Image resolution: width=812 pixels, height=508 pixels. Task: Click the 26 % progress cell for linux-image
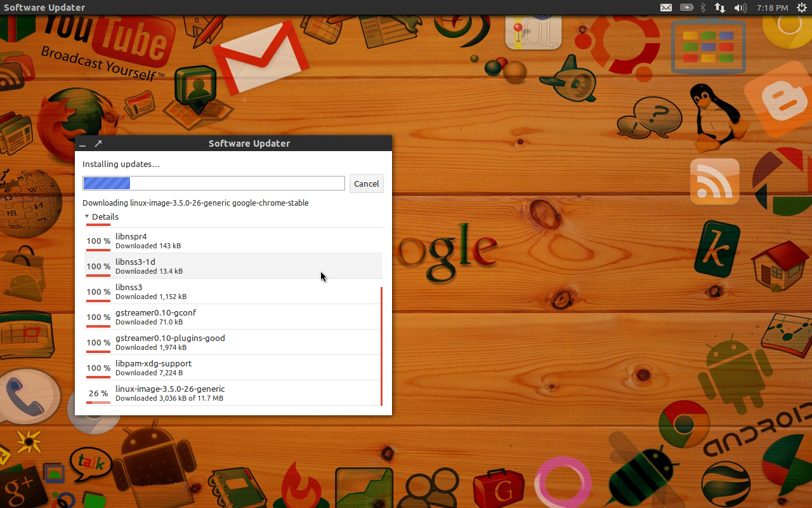[98, 394]
